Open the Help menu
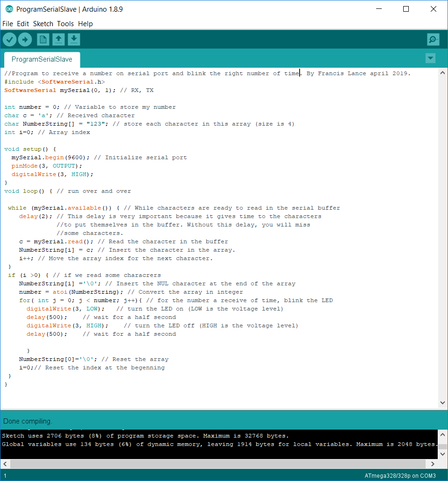 pyautogui.click(x=85, y=24)
